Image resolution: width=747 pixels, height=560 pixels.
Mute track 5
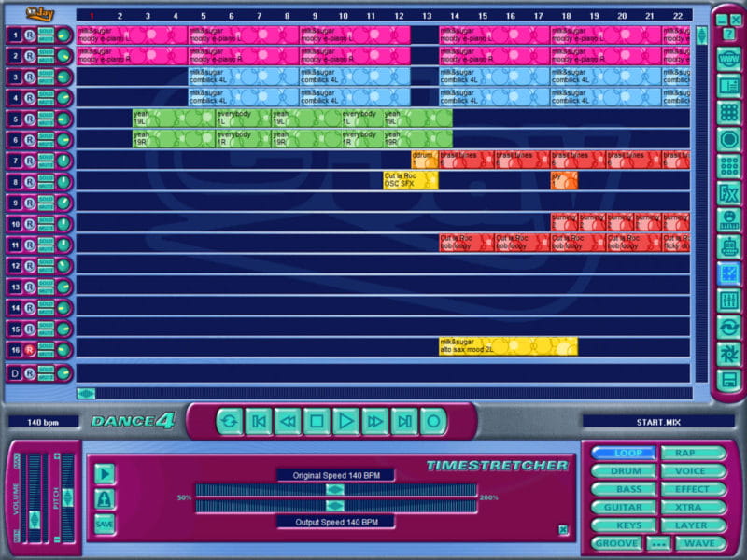pos(46,122)
